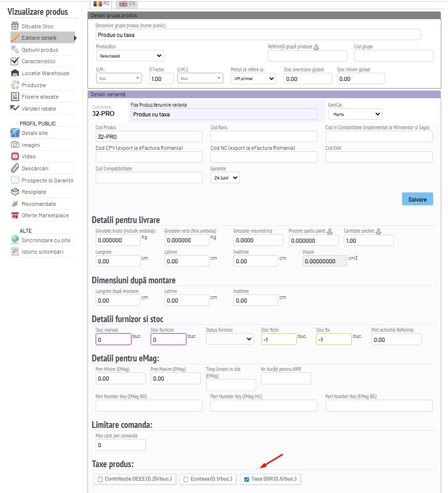Click the red play icon beside Video

tap(14, 157)
